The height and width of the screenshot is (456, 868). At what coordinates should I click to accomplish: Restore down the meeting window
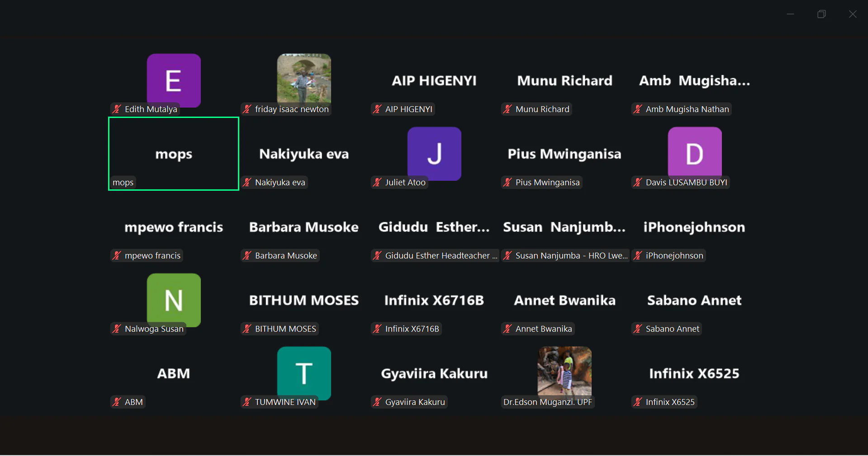[x=821, y=14]
